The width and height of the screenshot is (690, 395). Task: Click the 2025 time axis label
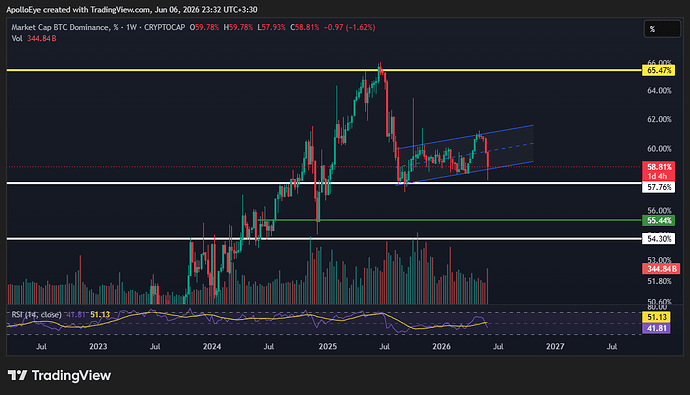[327, 347]
